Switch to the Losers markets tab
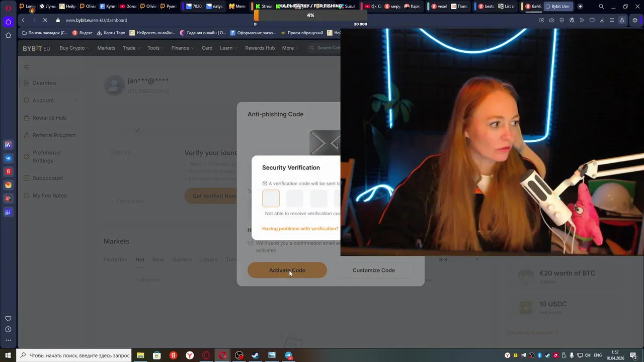Viewport: 644px width, 362px height. click(209, 259)
